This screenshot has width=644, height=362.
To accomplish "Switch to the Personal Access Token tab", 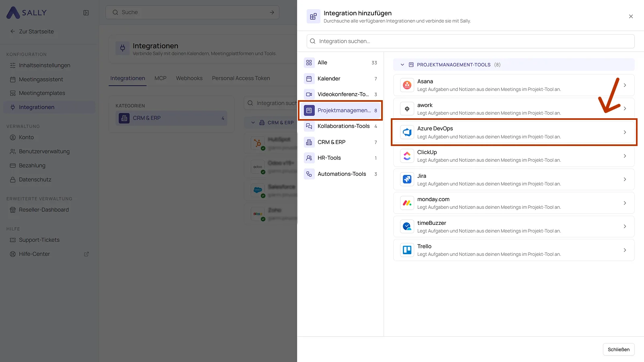I will 241,78.
